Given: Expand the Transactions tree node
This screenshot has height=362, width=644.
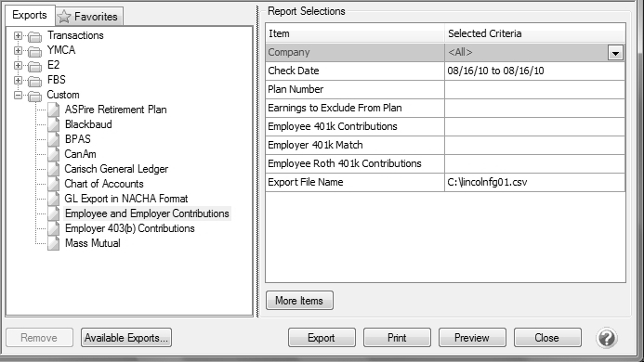Looking at the screenshot, I should click(x=18, y=35).
